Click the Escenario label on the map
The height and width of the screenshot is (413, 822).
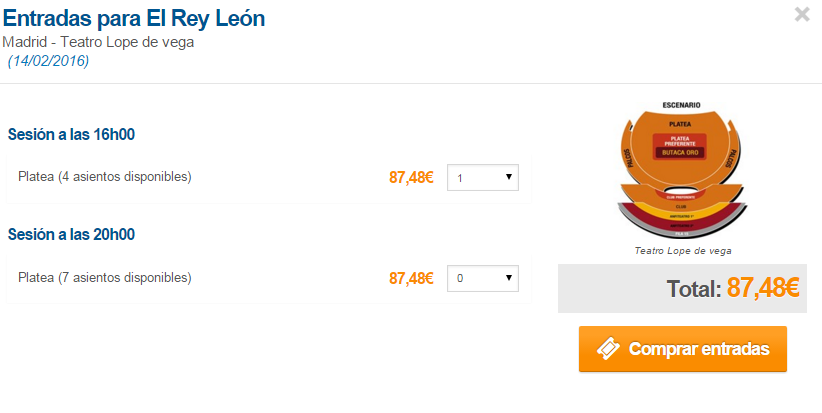(x=682, y=105)
